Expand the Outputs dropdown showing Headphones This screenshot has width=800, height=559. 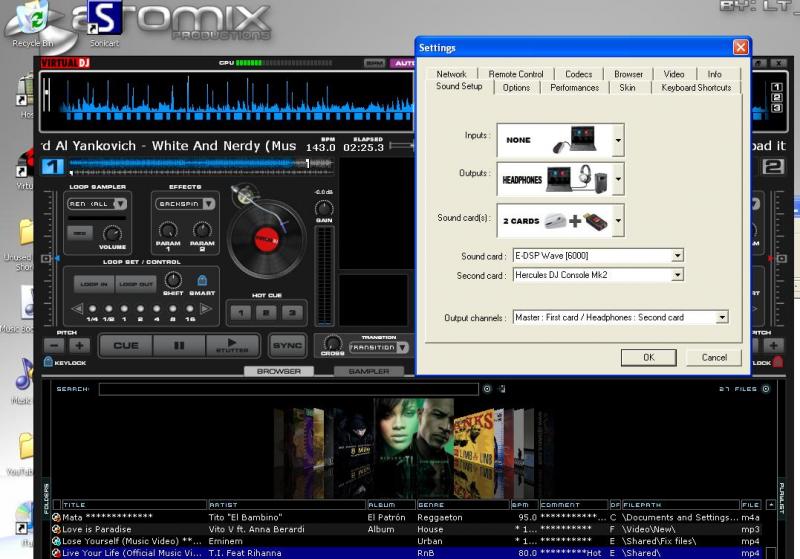(x=617, y=179)
